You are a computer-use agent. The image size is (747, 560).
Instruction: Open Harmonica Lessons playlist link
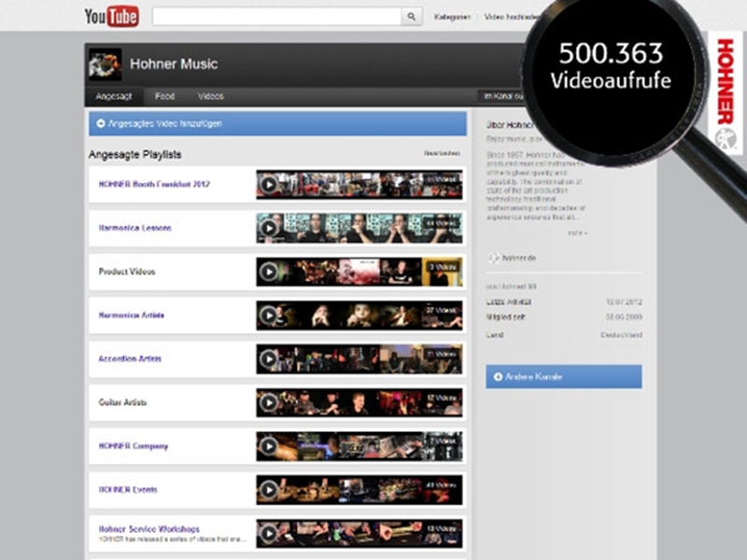pyautogui.click(x=134, y=228)
